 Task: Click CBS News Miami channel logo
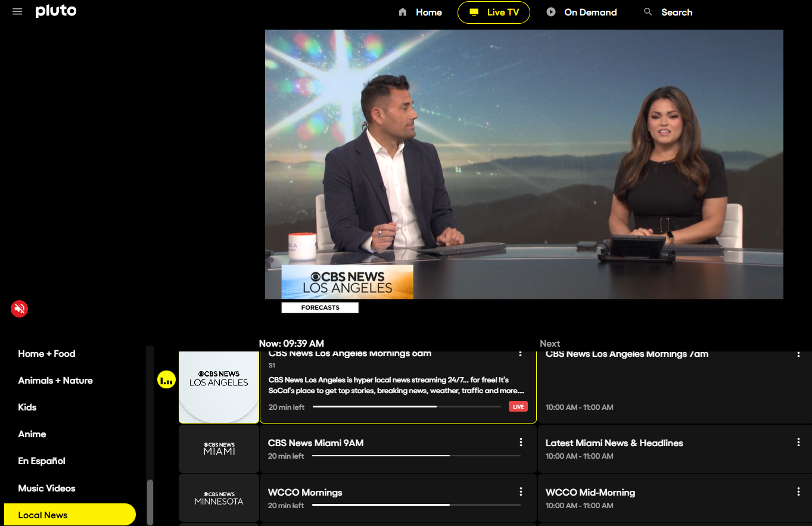219,449
